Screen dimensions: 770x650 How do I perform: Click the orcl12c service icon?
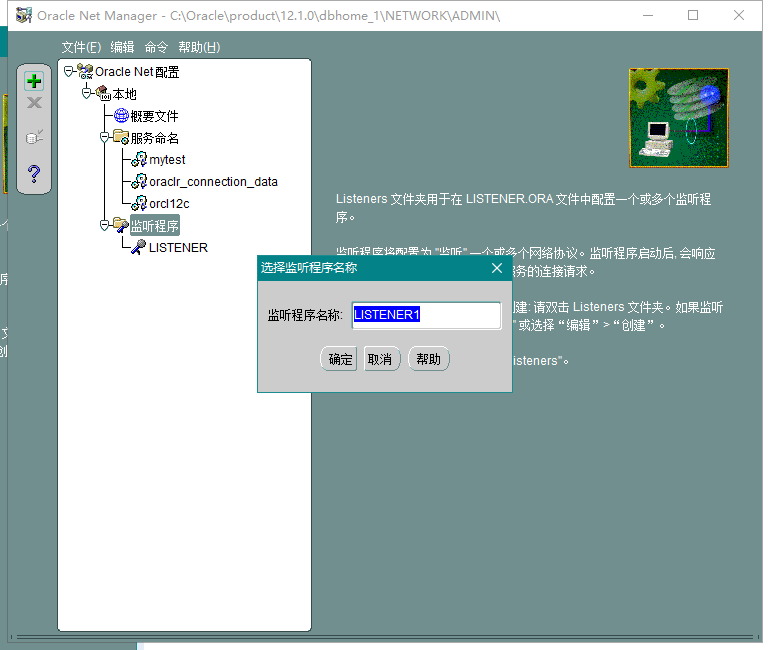click(139, 203)
